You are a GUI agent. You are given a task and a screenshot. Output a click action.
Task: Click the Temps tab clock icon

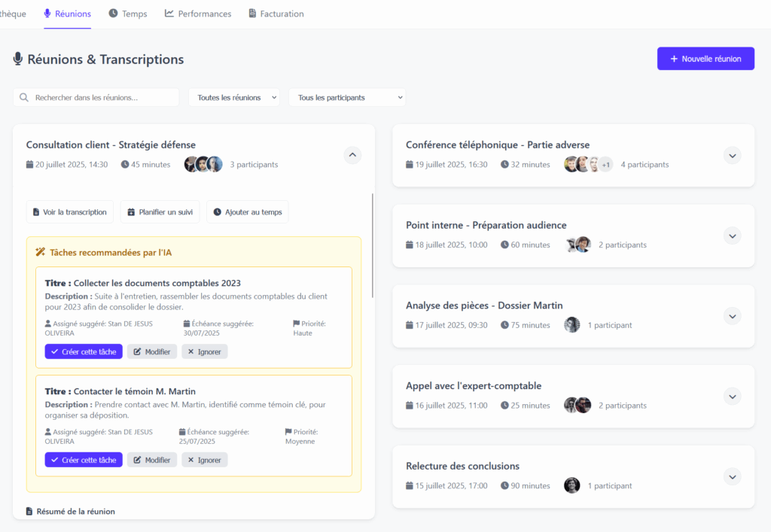click(113, 14)
